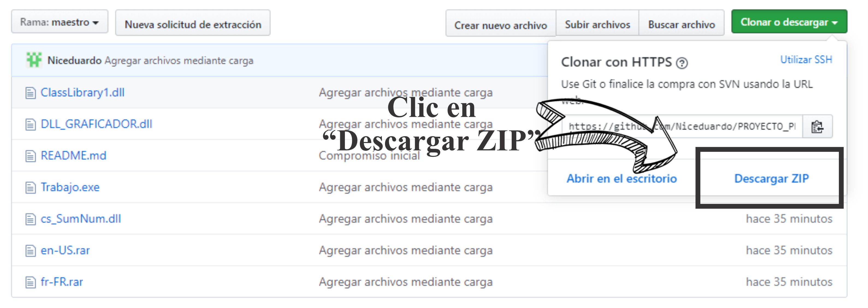Click the "Crear nuevo archivo" button

click(x=501, y=24)
